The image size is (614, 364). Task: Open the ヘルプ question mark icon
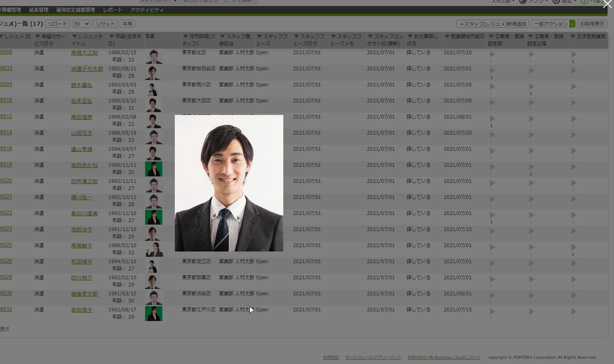pos(584,2)
